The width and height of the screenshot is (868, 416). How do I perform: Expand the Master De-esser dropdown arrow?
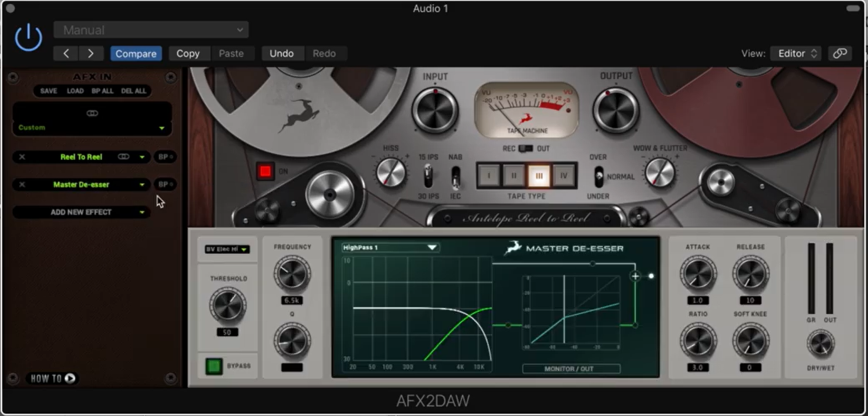tap(142, 185)
